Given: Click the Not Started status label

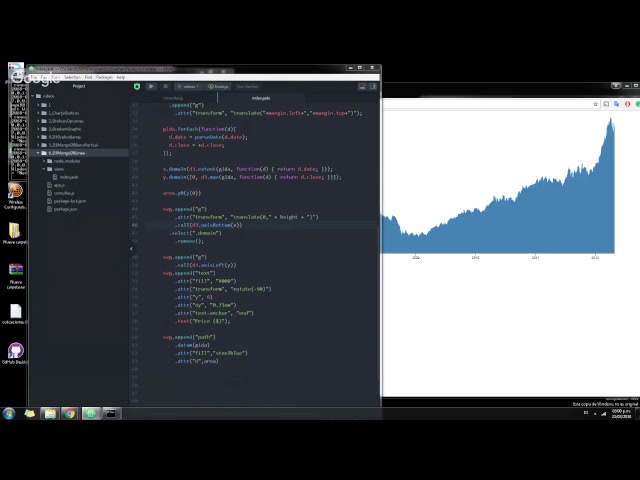Looking at the screenshot, I should coord(247,87).
